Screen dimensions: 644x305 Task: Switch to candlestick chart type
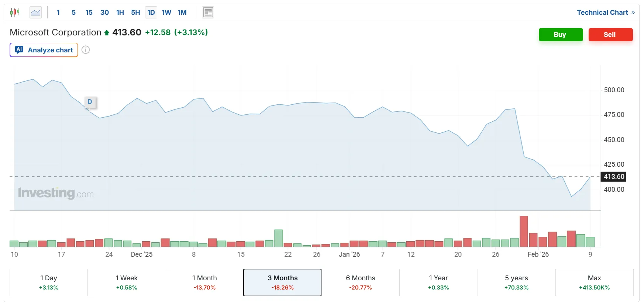coord(15,13)
